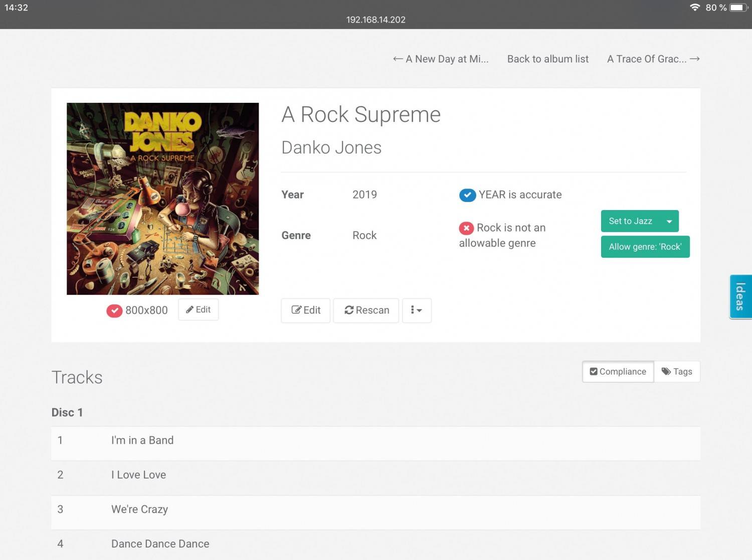Rescan the album
The width and height of the screenshot is (752, 560).
[x=366, y=310]
